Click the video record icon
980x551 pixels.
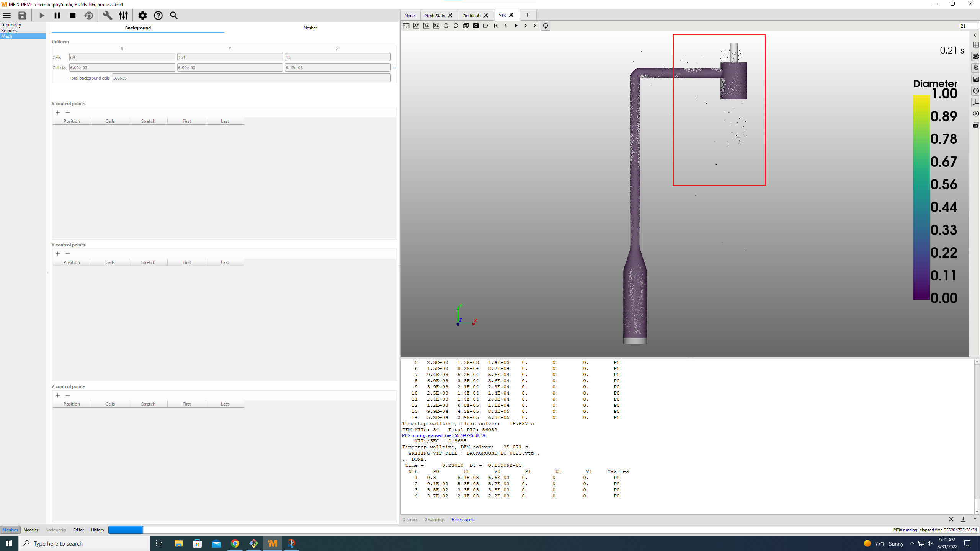click(x=486, y=26)
